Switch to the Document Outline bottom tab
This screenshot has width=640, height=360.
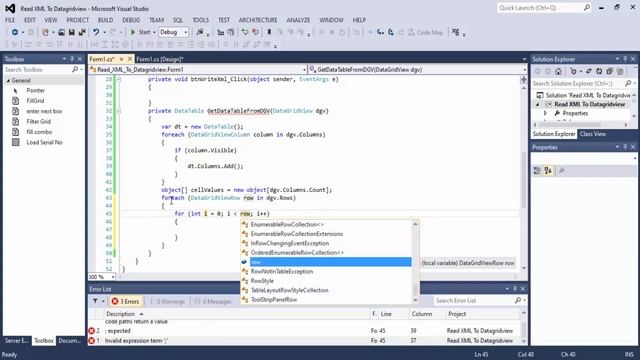point(70,340)
